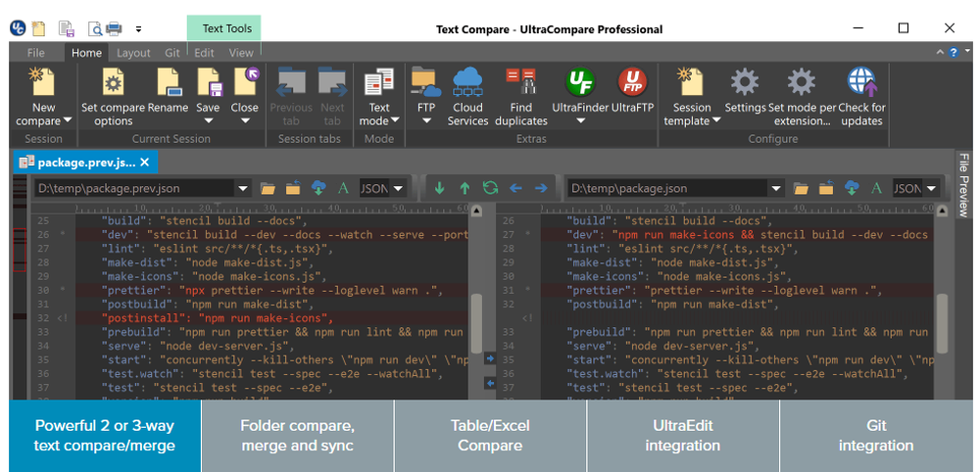
Task: Click the printer icon in quick access toolbar
Action: point(113,28)
